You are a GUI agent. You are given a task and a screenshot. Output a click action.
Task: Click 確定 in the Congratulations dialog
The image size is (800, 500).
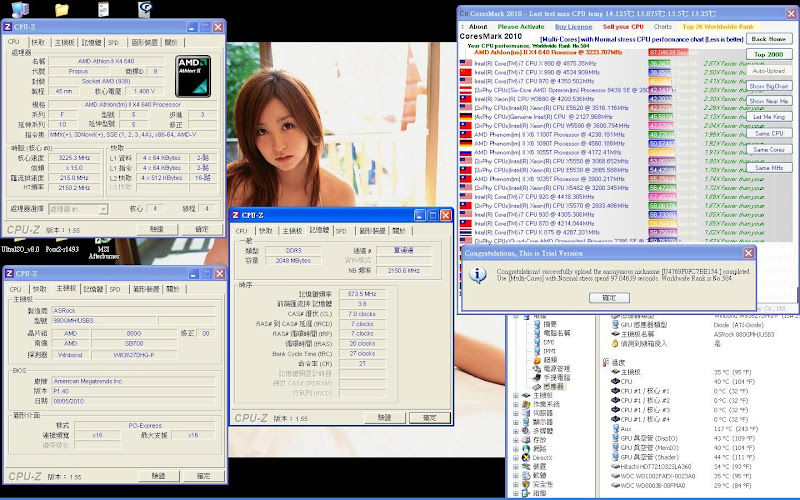point(609,297)
